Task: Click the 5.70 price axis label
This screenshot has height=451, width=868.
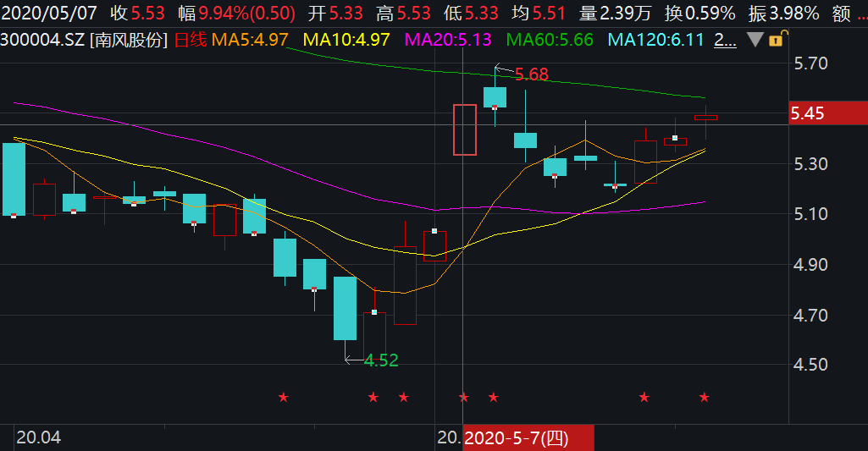Action: tap(810, 63)
